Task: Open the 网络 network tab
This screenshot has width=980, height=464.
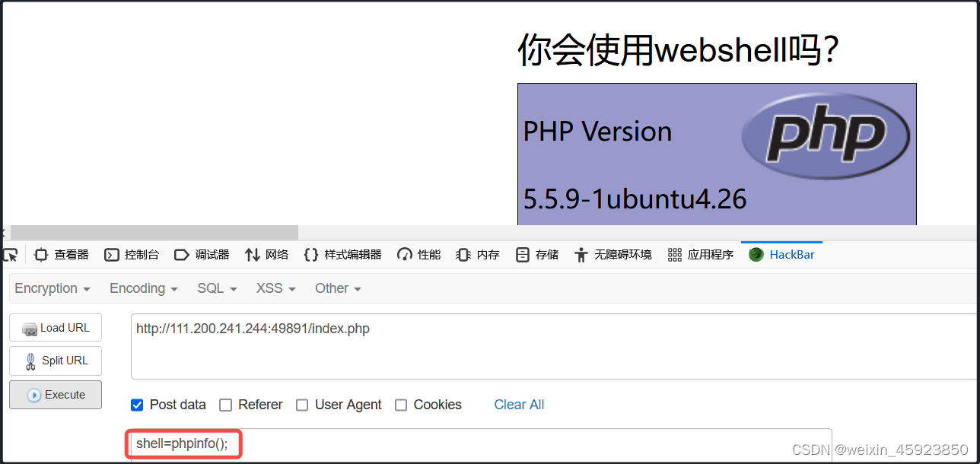Action: click(267, 255)
